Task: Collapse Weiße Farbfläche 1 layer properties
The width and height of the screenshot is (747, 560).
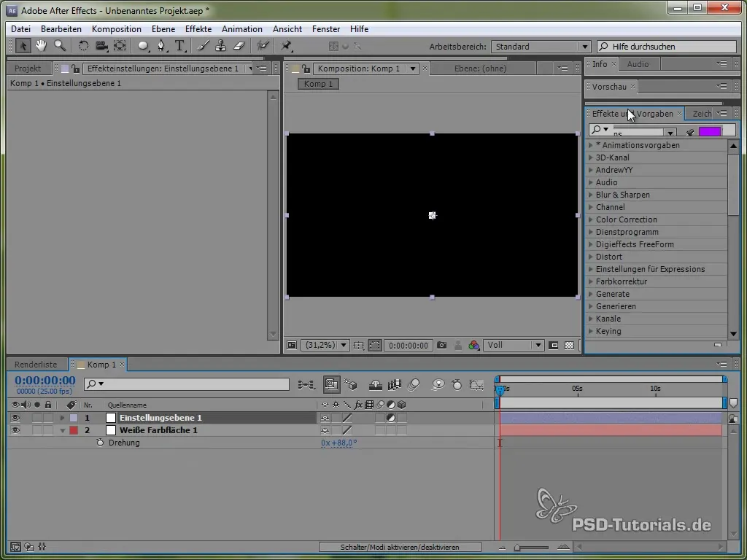Action: [62, 430]
